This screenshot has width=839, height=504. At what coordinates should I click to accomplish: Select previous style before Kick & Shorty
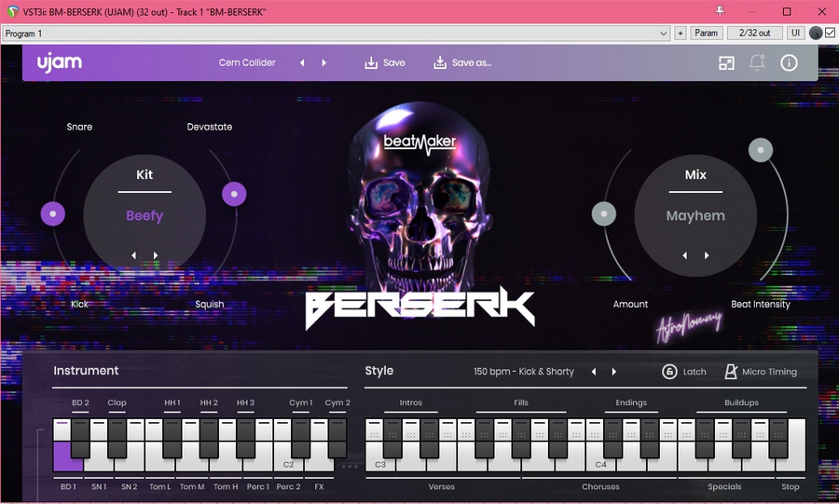[x=594, y=372]
